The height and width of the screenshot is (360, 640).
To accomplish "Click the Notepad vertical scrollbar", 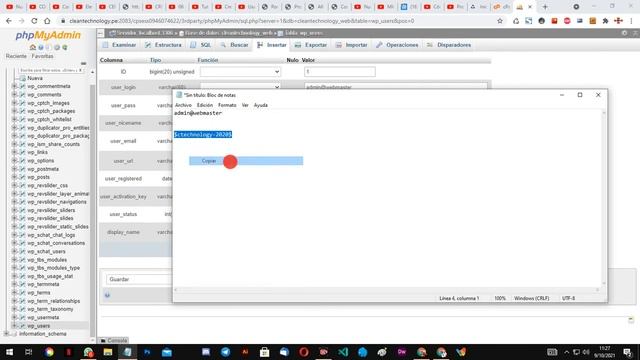I will [x=604, y=198].
